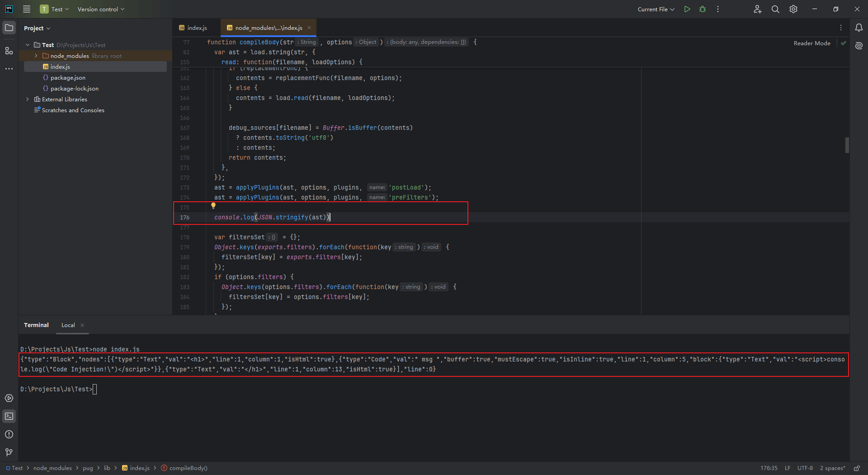
Task: Switch to the first index.js editor tab
Action: 197,28
